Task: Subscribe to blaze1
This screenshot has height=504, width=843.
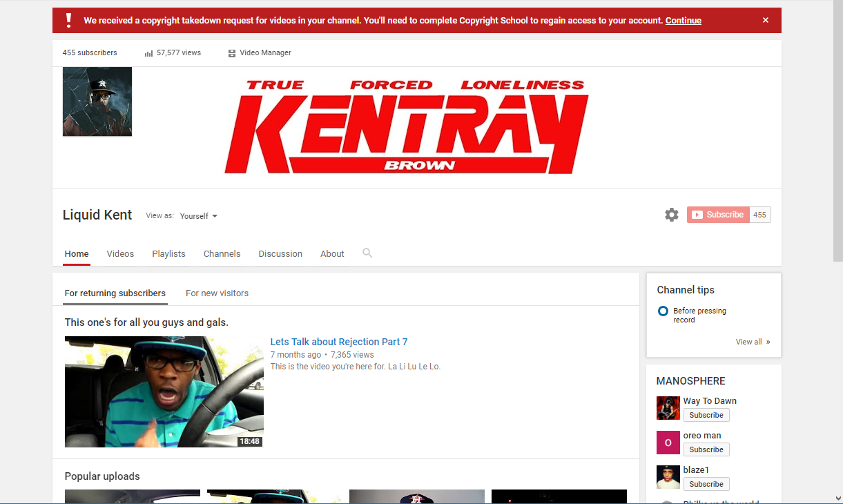Action: pos(706,484)
